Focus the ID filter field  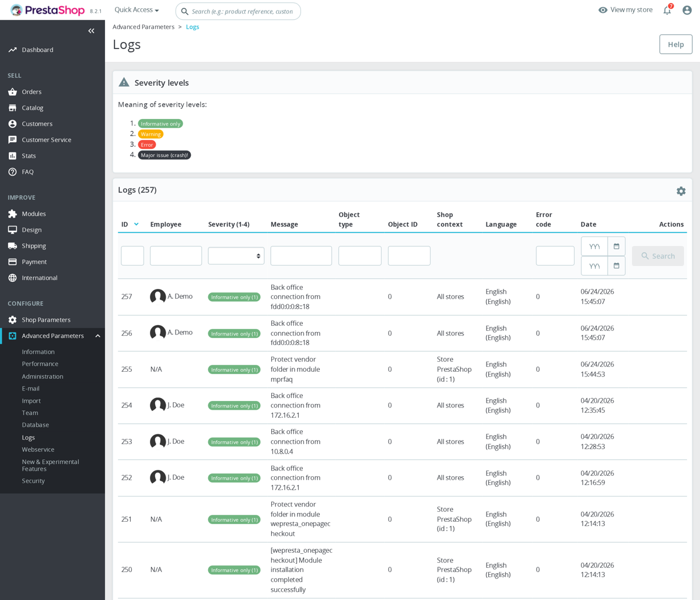click(132, 256)
